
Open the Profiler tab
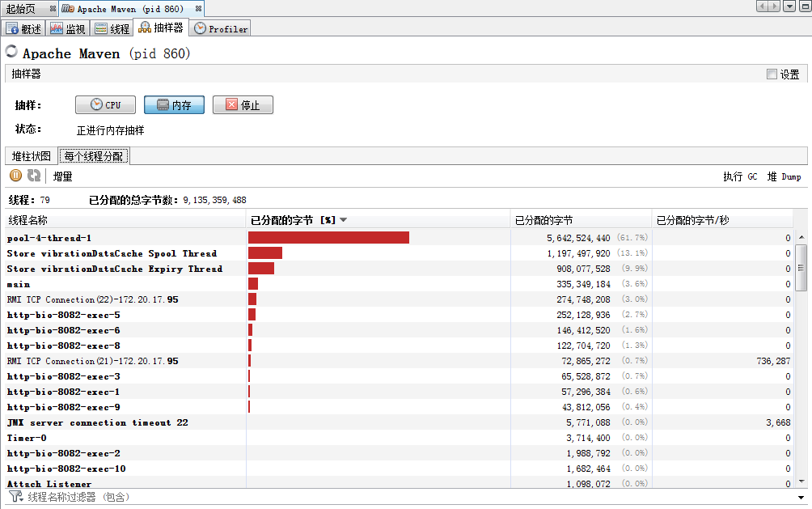[221, 28]
